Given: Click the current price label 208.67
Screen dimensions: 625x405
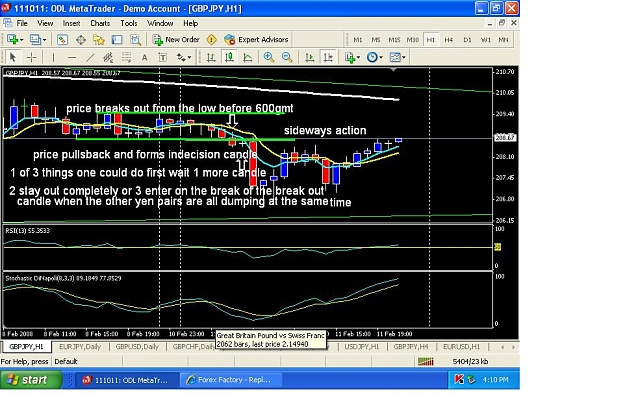Looking at the screenshot, I should 505,138.
